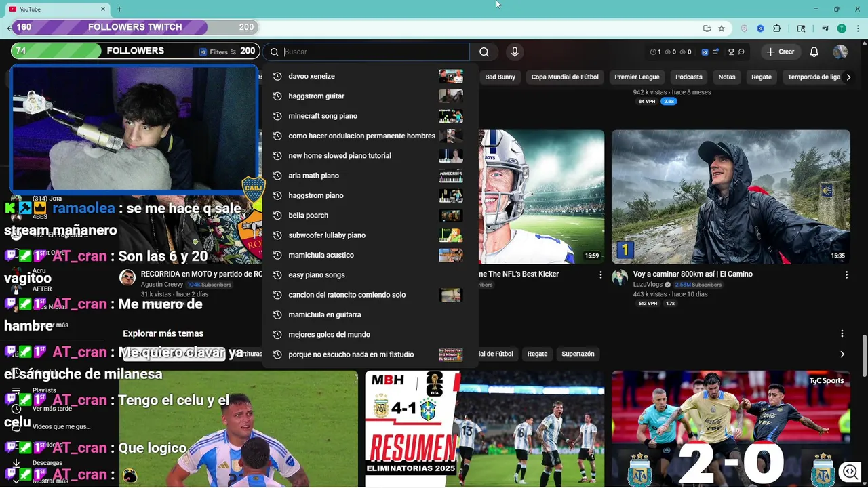Select the Supertazón chip
Viewport: 868px width, 488px height.
point(578,354)
